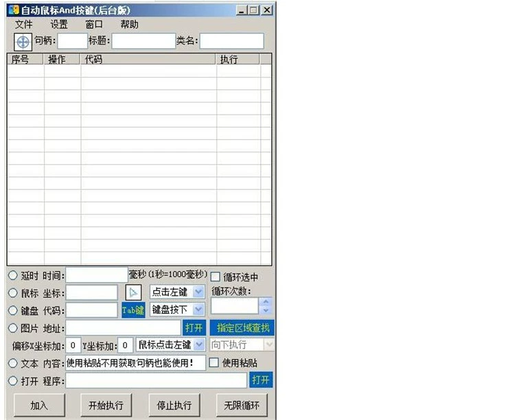The image size is (515, 420).
Task: Click the 加入 button
Action: (x=39, y=406)
